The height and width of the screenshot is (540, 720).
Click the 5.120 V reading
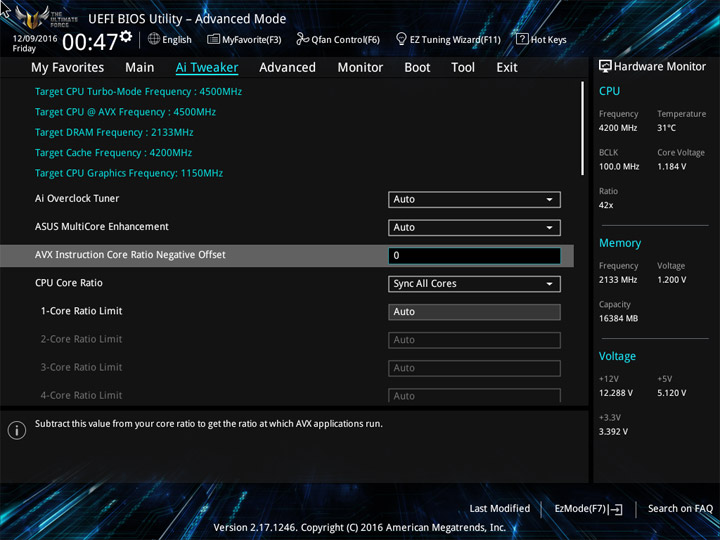672,393
